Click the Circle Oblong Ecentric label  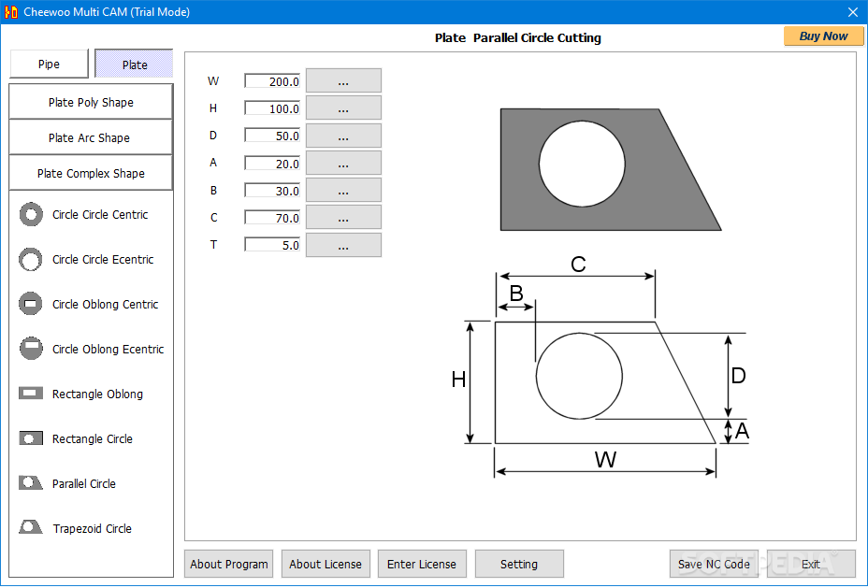(x=108, y=349)
